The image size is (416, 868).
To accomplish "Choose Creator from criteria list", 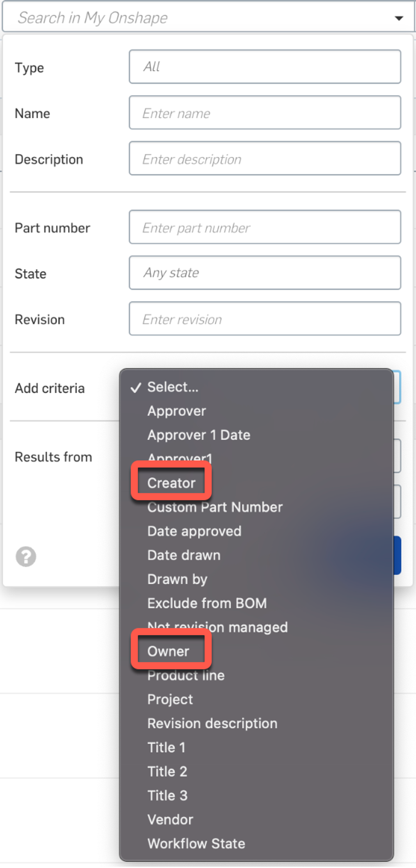I will [171, 483].
